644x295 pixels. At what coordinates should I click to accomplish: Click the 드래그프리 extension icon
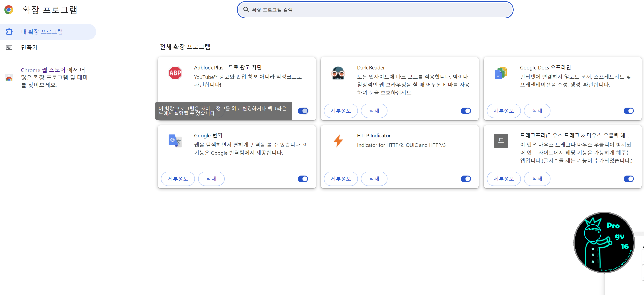pyautogui.click(x=501, y=141)
